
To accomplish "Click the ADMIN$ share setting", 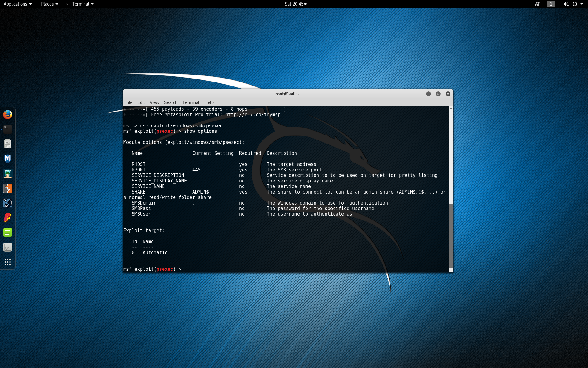I will pos(201,192).
